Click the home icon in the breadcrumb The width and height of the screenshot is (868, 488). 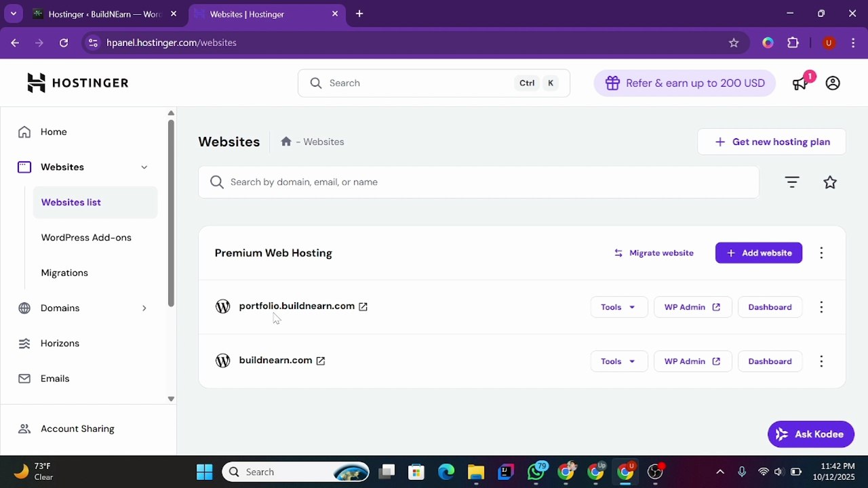tap(286, 142)
